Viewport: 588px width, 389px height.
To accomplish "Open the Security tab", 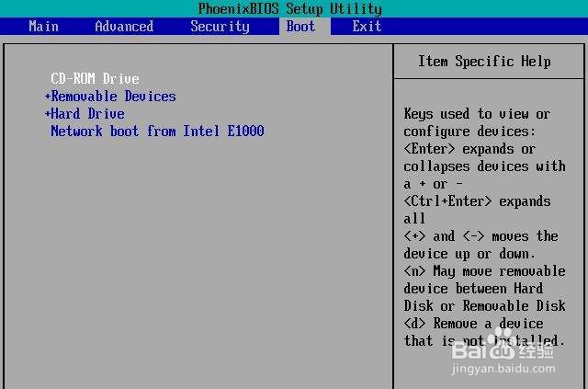I will click(x=220, y=27).
